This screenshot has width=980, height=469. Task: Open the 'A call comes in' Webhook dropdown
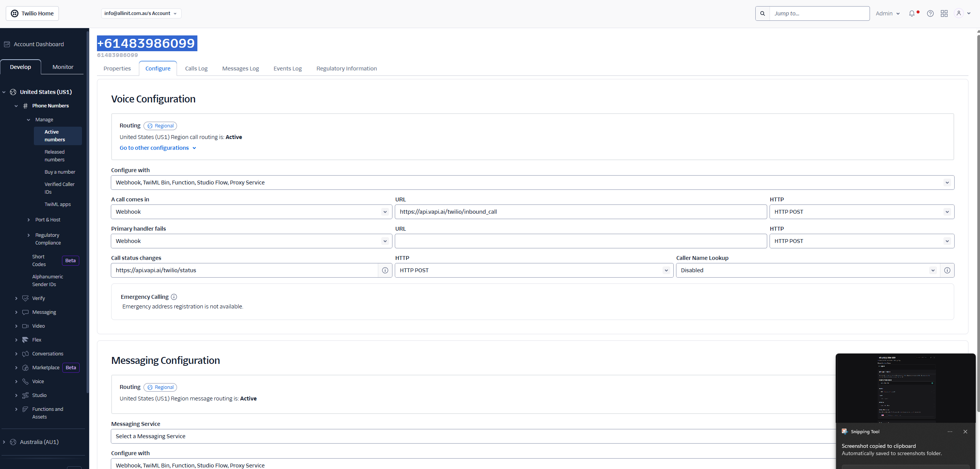click(x=251, y=212)
